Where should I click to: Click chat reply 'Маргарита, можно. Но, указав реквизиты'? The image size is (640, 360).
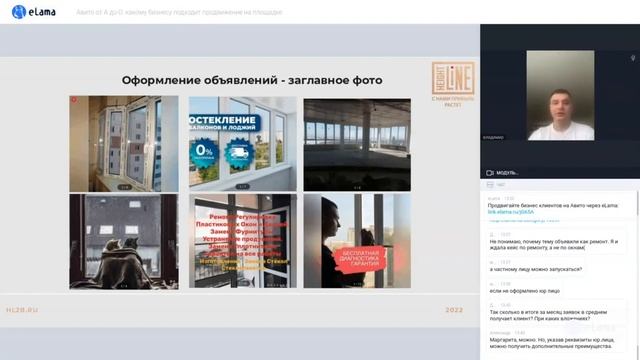tap(551, 343)
